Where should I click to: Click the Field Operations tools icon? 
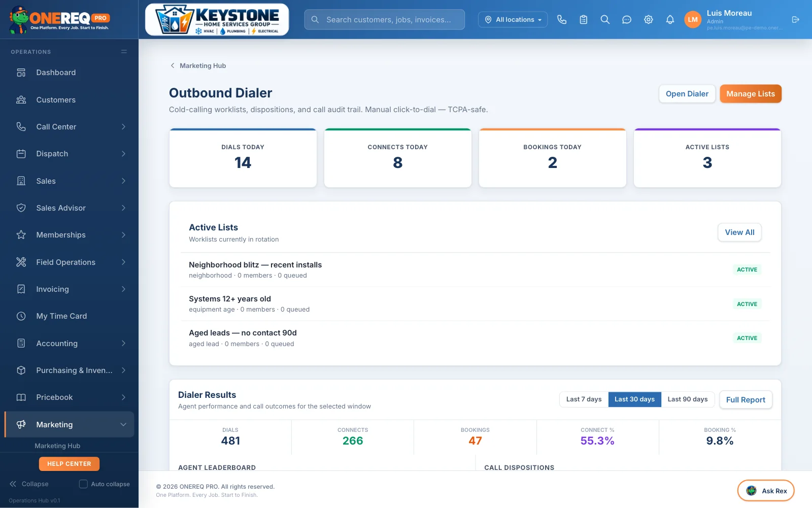tap(21, 262)
